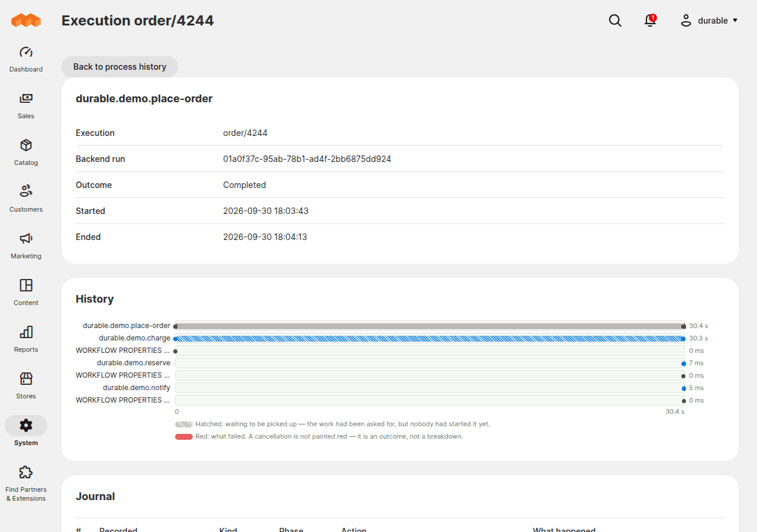Screen dimensions: 757x532
Task: Open notifications bell
Action: point(651,21)
